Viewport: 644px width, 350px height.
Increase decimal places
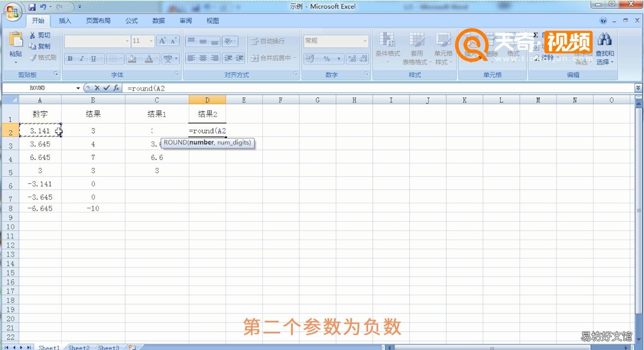(x=352, y=58)
